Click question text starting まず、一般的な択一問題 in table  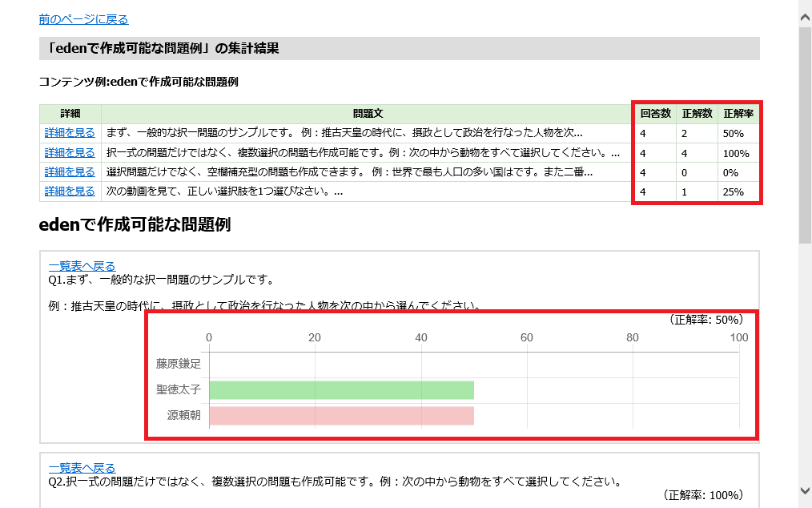point(344,133)
